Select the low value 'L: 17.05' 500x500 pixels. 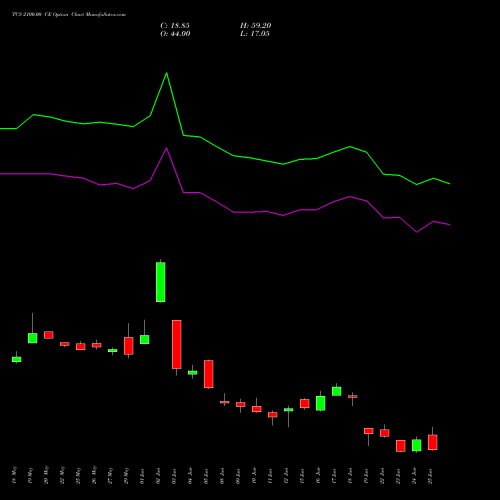(255, 34)
